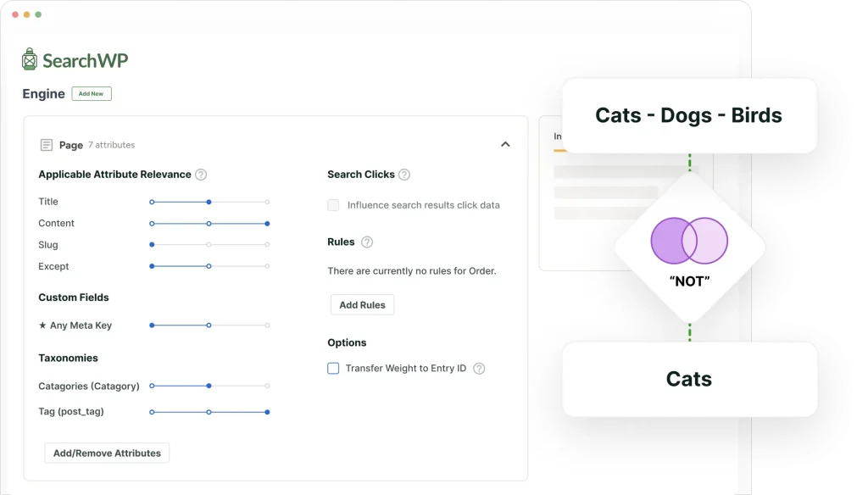Open the Rules help question mark

coord(366,242)
